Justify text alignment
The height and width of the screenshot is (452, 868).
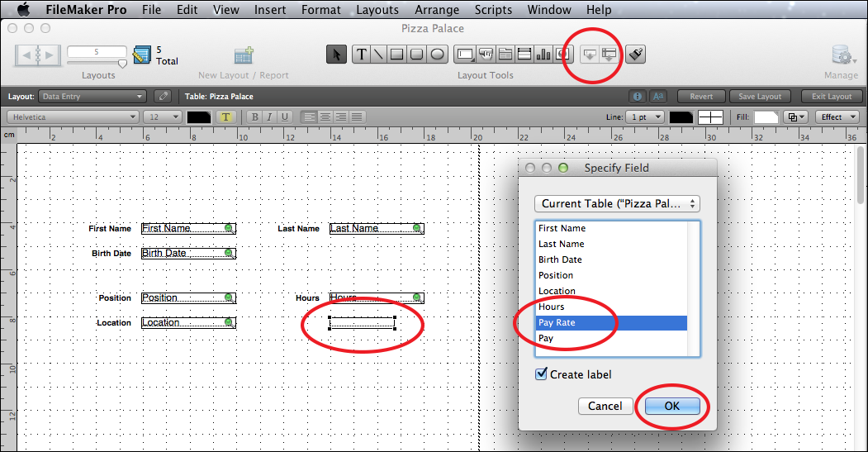357,117
